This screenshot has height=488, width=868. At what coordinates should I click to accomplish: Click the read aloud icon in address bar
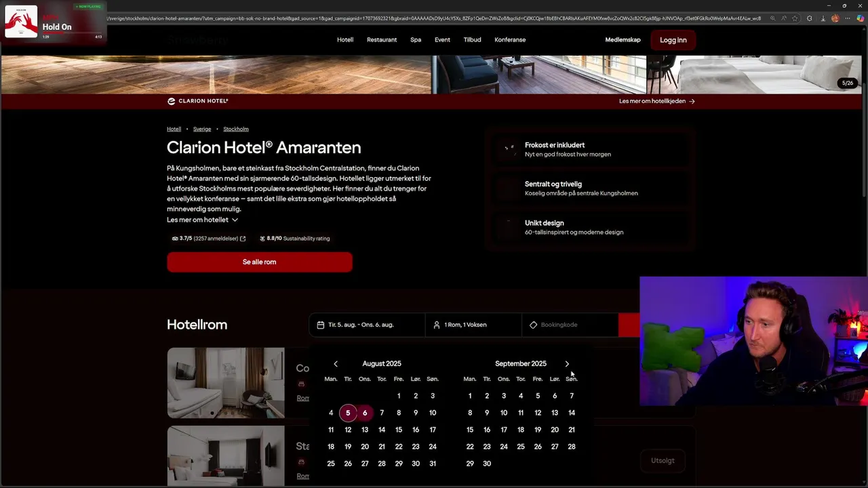click(783, 18)
